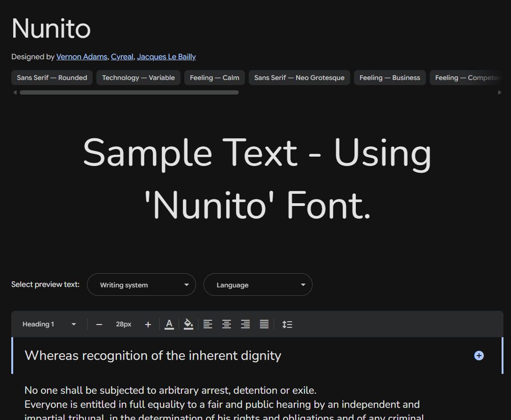Click the 'Select preview text:' label

point(45,285)
